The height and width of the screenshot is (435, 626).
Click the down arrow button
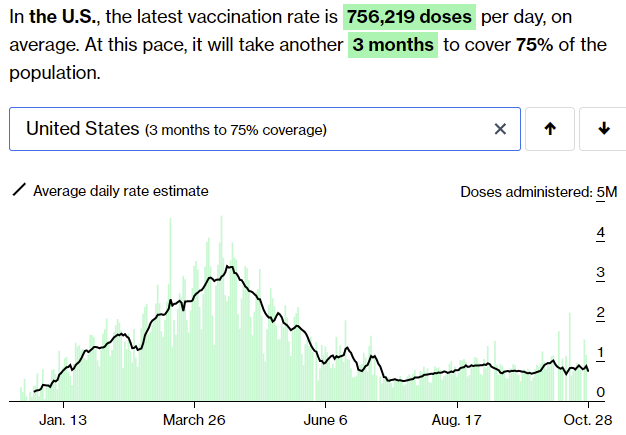point(603,129)
